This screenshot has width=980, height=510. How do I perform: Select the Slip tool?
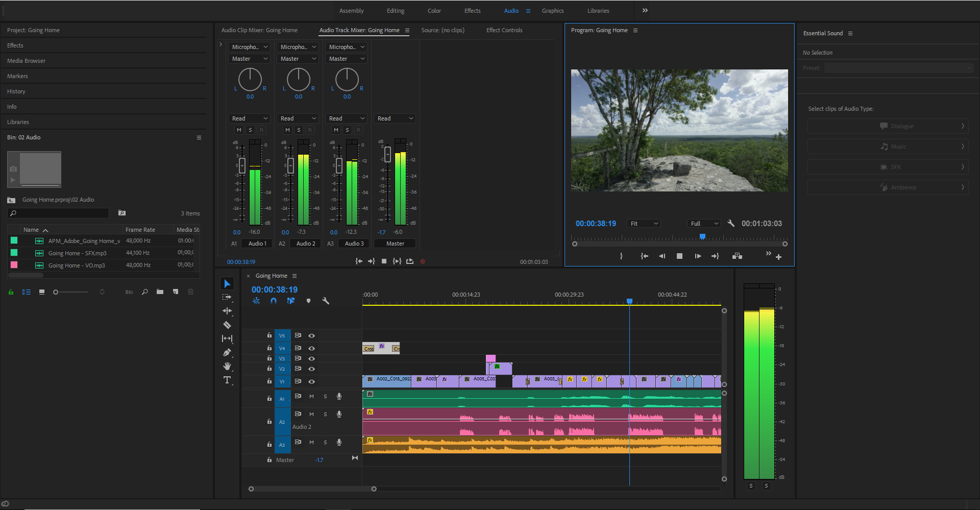pyautogui.click(x=227, y=338)
